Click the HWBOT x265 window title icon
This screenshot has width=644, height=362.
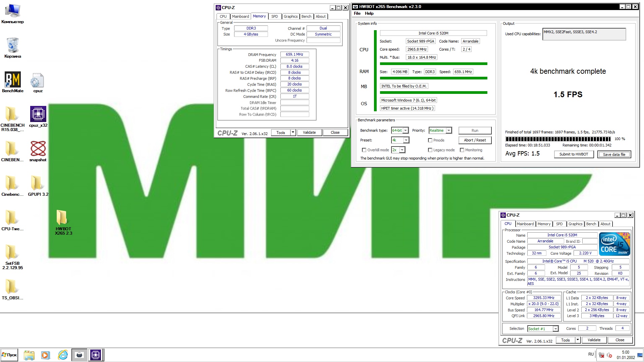(355, 7)
